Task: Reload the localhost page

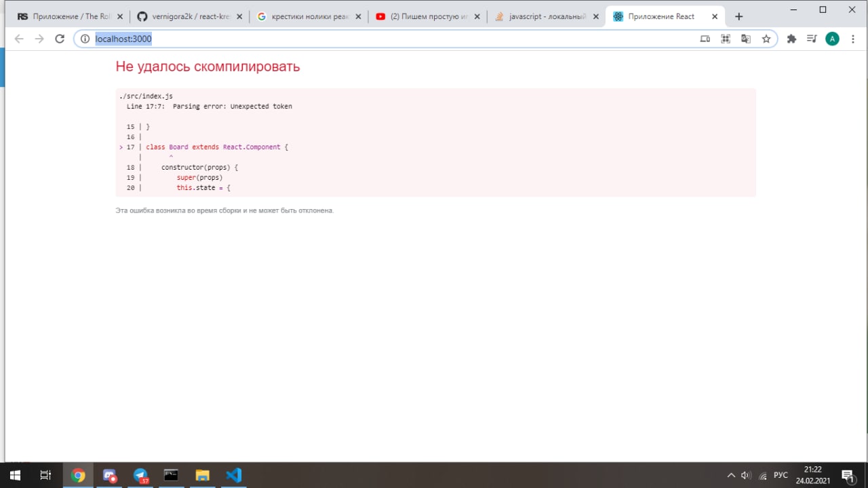Action: tap(60, 39)
